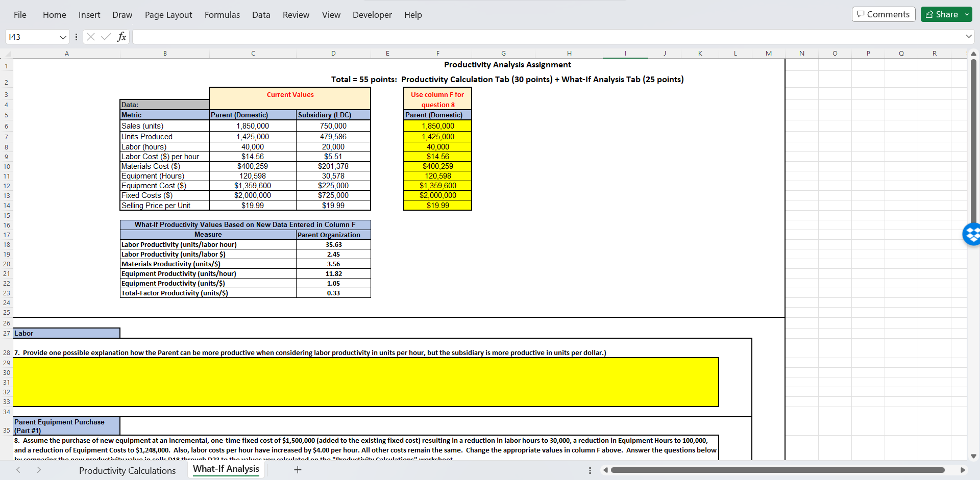Screen dimensions: 980x480
Task: Click the next sheet navigation arrow
Action: click(x=39, y=470)
